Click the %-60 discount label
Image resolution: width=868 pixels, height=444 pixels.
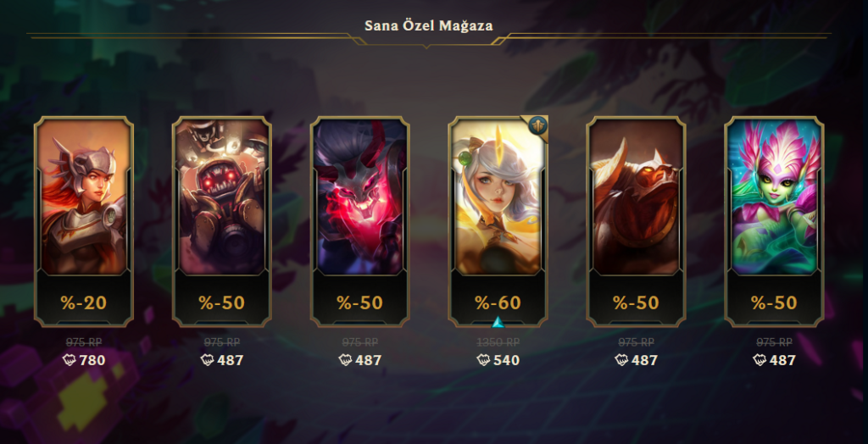click(498, 302)
